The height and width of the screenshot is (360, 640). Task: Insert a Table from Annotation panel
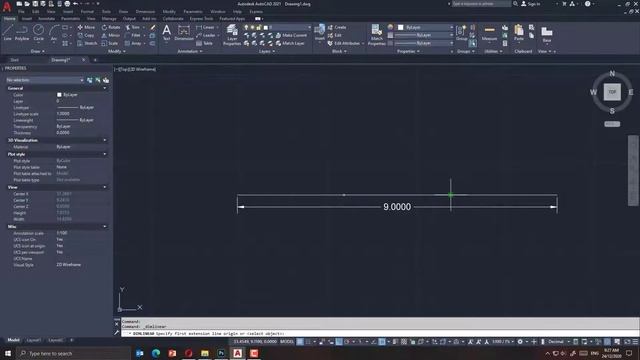pyautogui.click(x=204, y=43)
